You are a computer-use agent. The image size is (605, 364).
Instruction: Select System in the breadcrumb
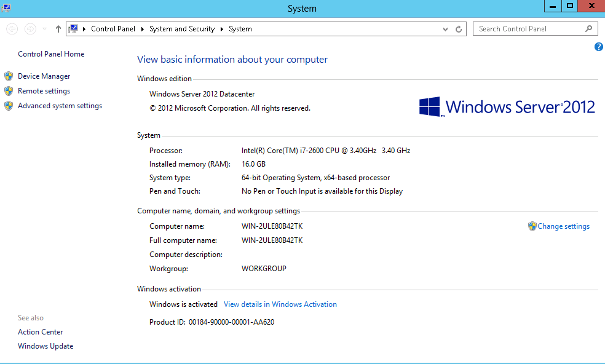(240, 29)
